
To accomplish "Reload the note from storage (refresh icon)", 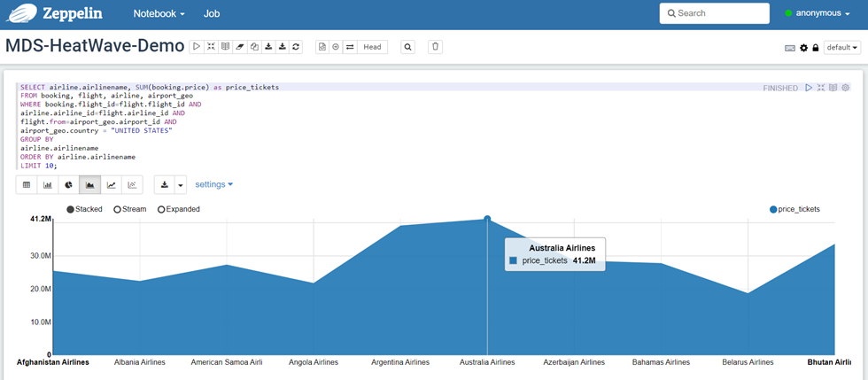I will 296,47.
